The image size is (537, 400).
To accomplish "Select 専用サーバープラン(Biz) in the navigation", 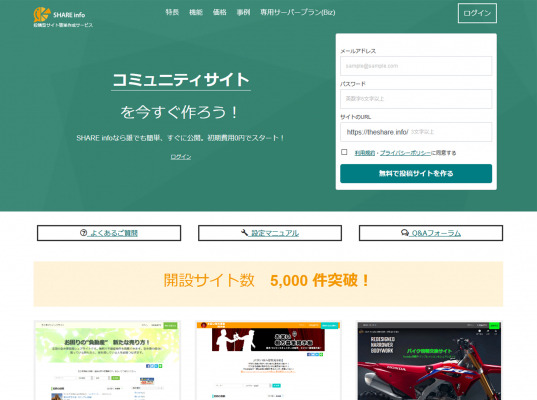I will pos(298,12).
